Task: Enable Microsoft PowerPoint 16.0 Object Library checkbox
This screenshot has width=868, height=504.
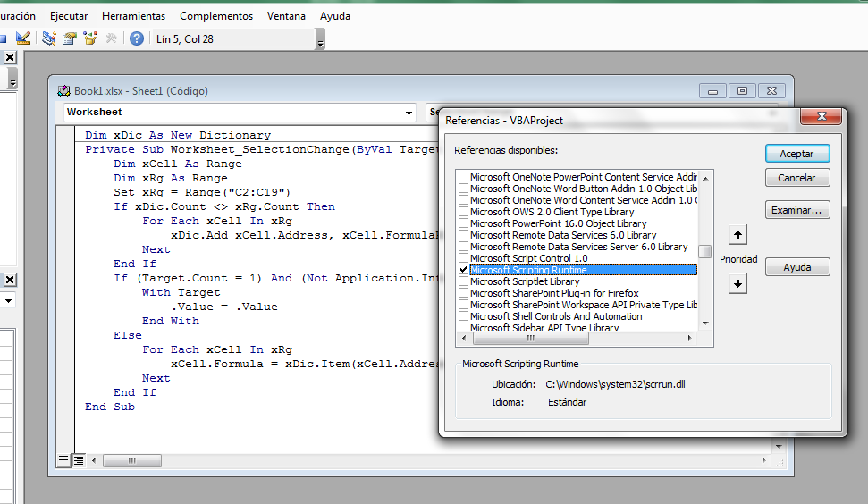Action: coord(463,223)
